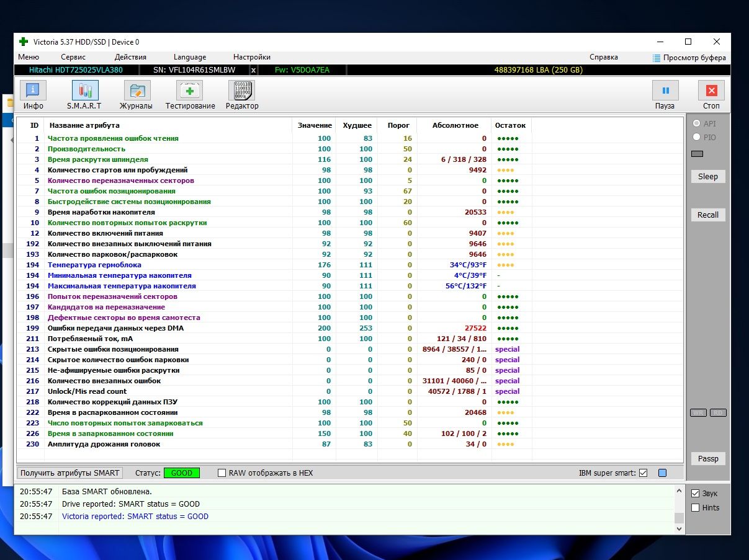Click the log scrollbar up arrow

pyautogui.click(x=679, y=491)
